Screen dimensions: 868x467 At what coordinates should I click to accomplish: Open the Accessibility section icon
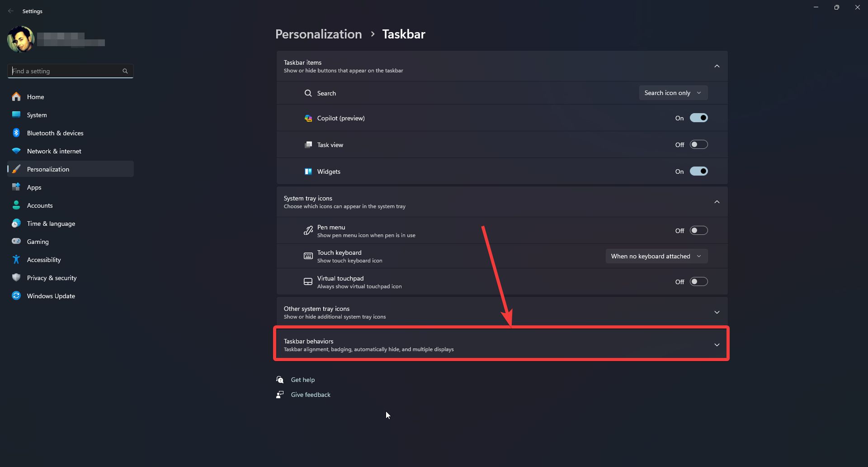16,259
